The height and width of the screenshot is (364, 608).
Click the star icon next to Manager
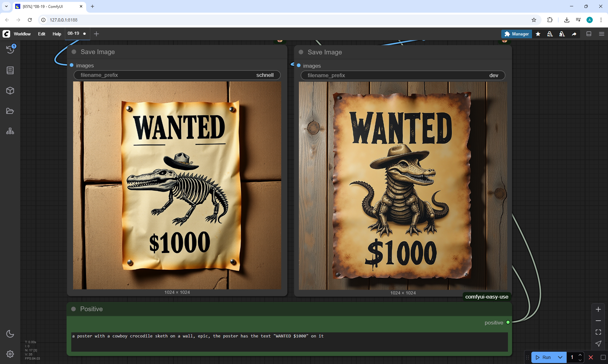tap(538, 34)
